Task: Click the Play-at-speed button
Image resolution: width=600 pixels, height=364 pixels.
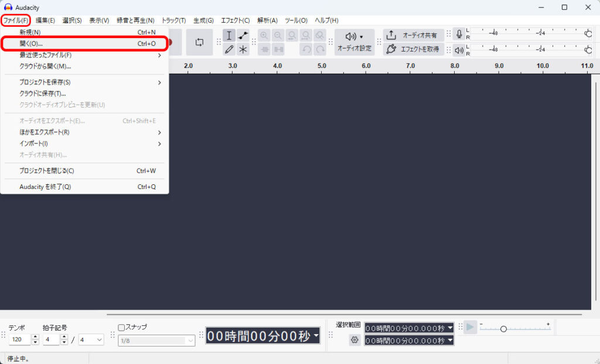Action: [x=470, y=327]
